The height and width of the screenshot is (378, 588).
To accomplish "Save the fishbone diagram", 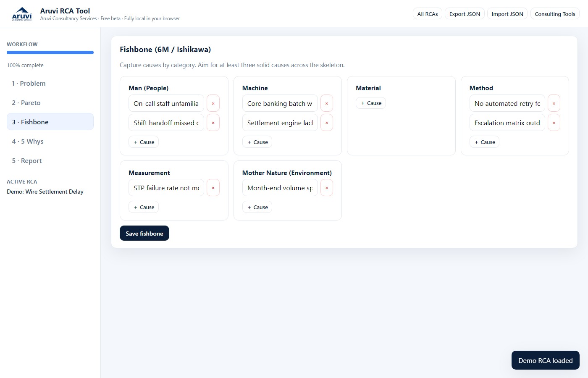I will (x=144, y=233).
